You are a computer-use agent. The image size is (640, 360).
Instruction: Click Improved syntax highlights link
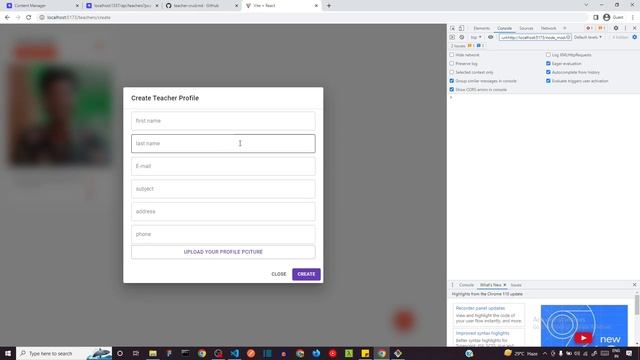[x=482, y=333]
